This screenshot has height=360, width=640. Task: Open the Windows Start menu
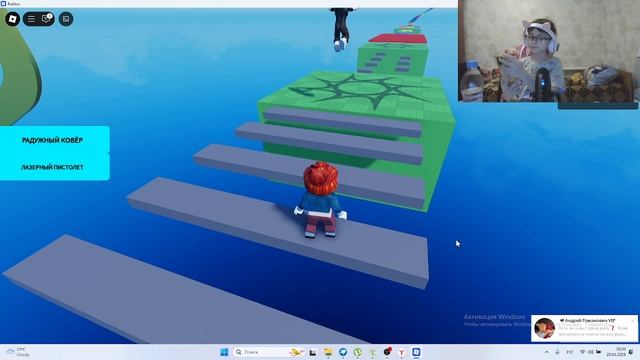(x=224, y=352)
